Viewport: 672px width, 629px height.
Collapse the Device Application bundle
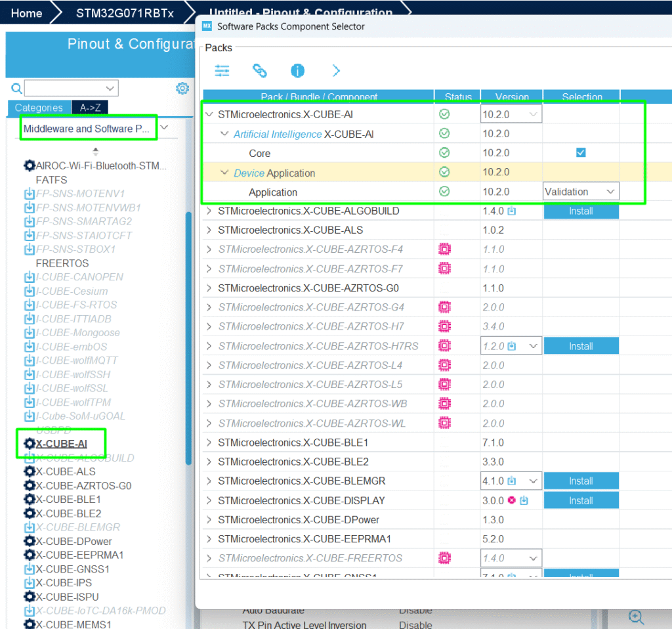(224, 173)
